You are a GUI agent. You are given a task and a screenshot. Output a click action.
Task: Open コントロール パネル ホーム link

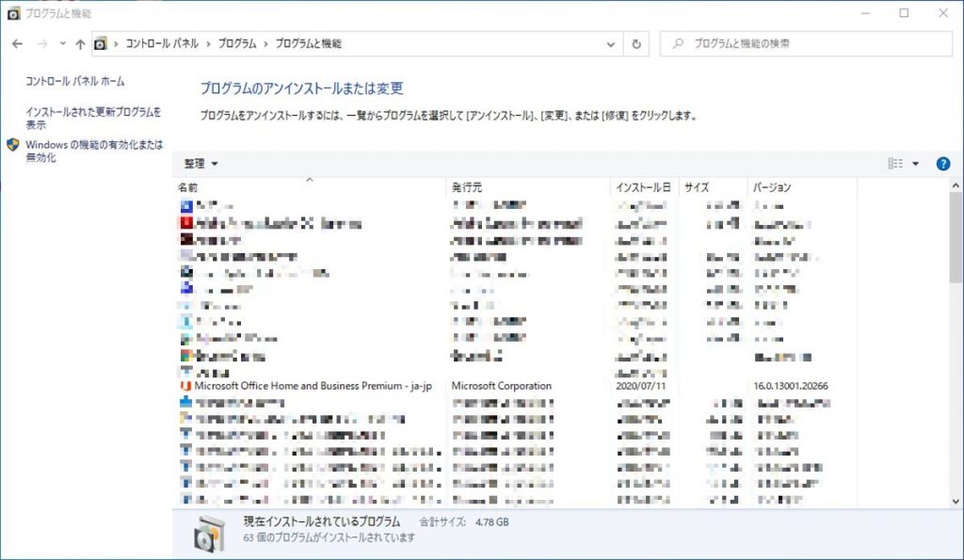pyautogui.click(x=75, y=81)
